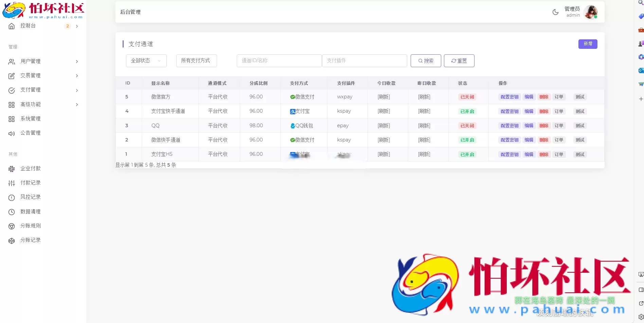This screenshot has width=644, height=323.
Task: Open the 系统管理 menu item
Action: [x=30, y=118]
